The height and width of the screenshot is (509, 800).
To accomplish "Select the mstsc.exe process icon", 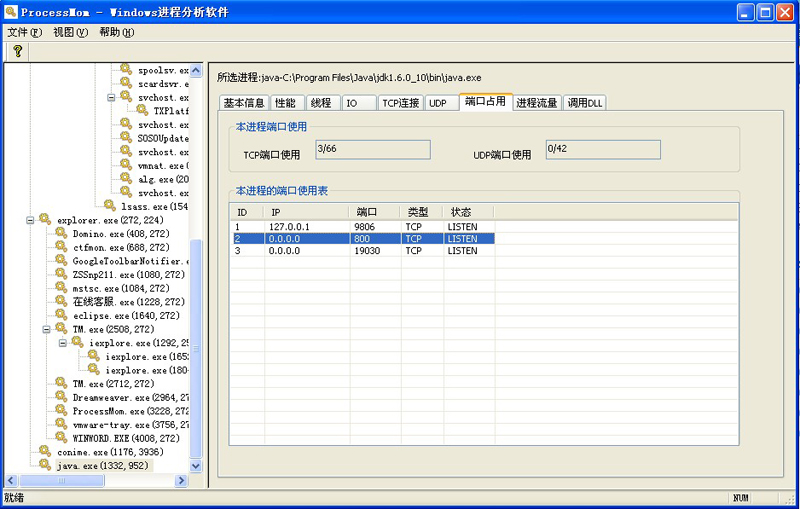I will [x=61, y=288].
